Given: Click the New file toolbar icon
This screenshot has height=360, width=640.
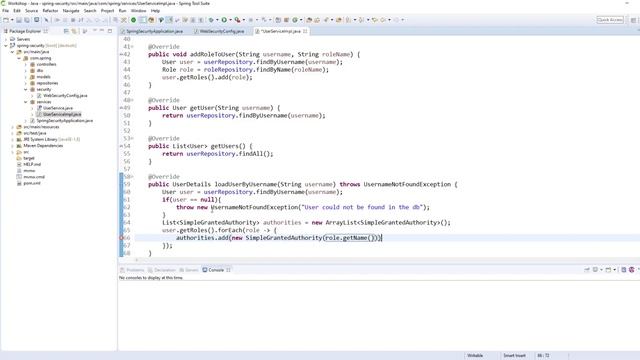Looking at the screenshot, I should point(6,20).
